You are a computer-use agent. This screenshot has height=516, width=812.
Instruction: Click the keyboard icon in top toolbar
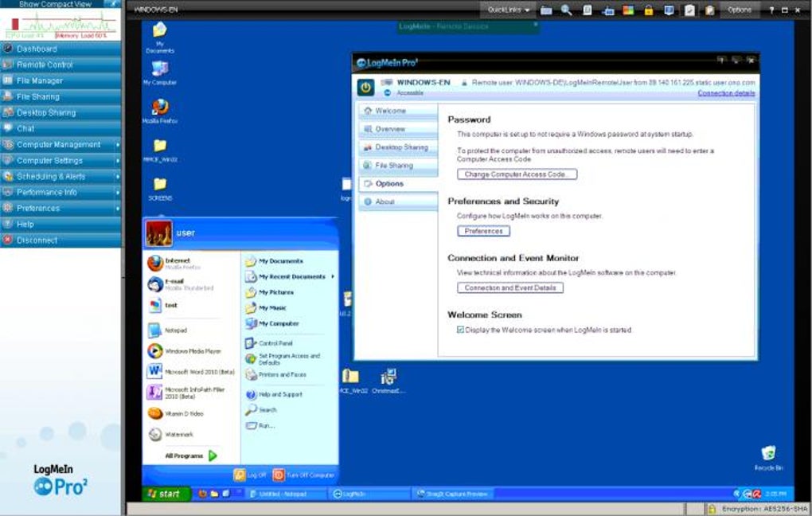pos(546,10)
